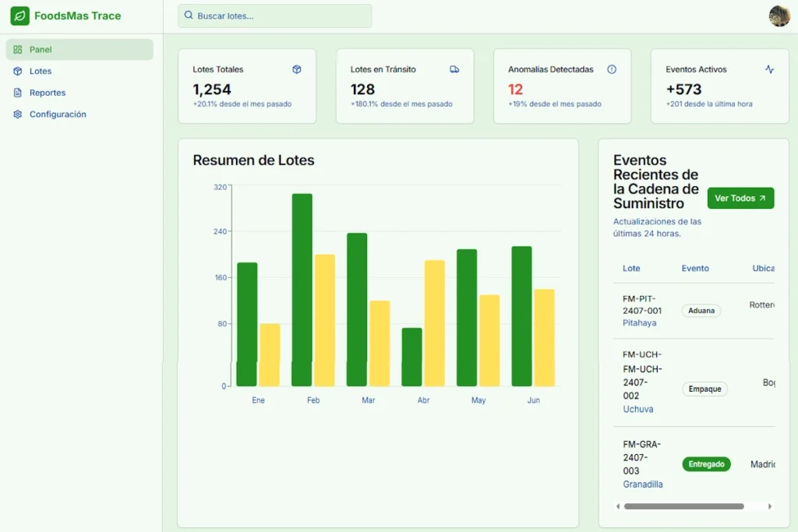798x532 pixels.
Task: Select the Entregado status badge
Action: click(706, 464)
